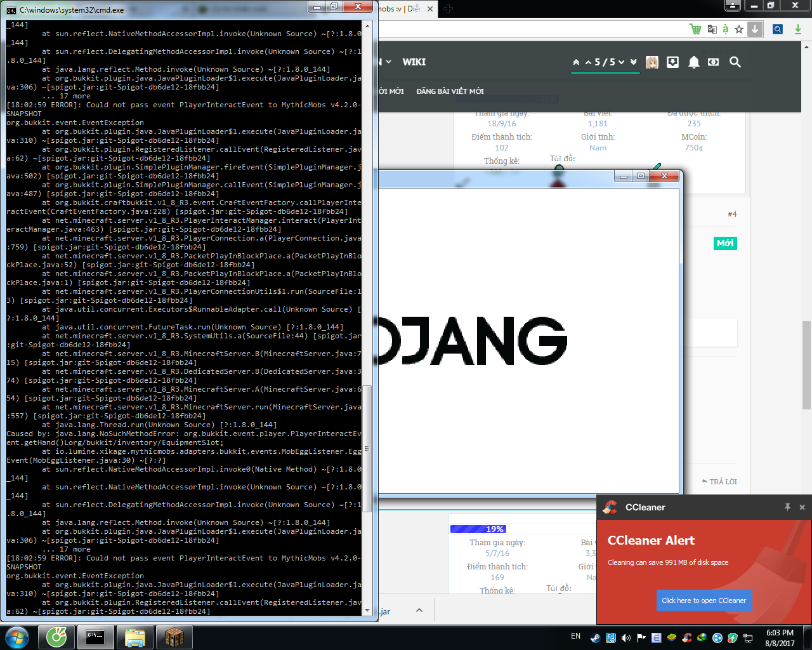Expand the forum dropdown left of WIKI
Viewport: 812px width, 650px height.
point(388,62)
